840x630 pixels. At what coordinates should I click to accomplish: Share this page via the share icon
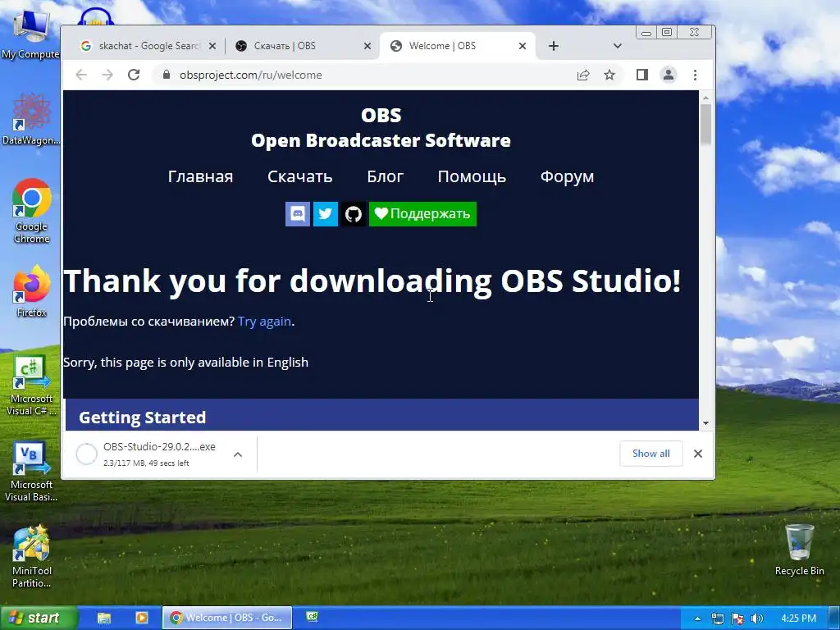(583, 75)
